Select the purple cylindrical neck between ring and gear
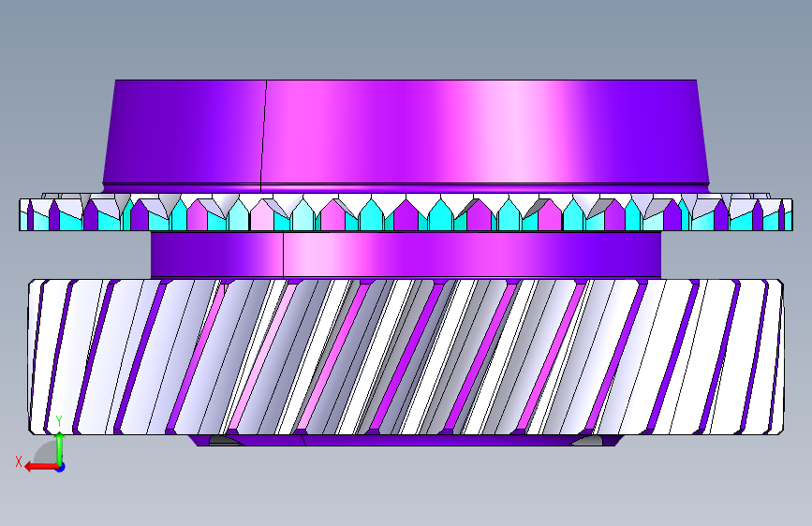 tap(406, 255)
